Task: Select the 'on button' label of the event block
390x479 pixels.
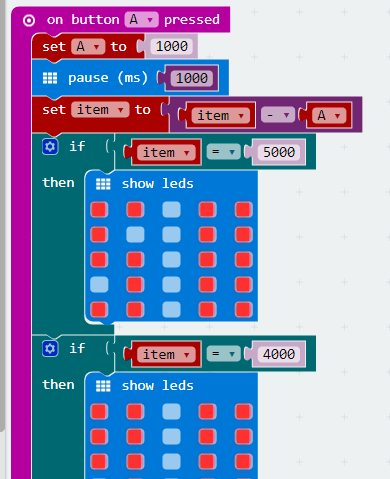Action: 83,20
